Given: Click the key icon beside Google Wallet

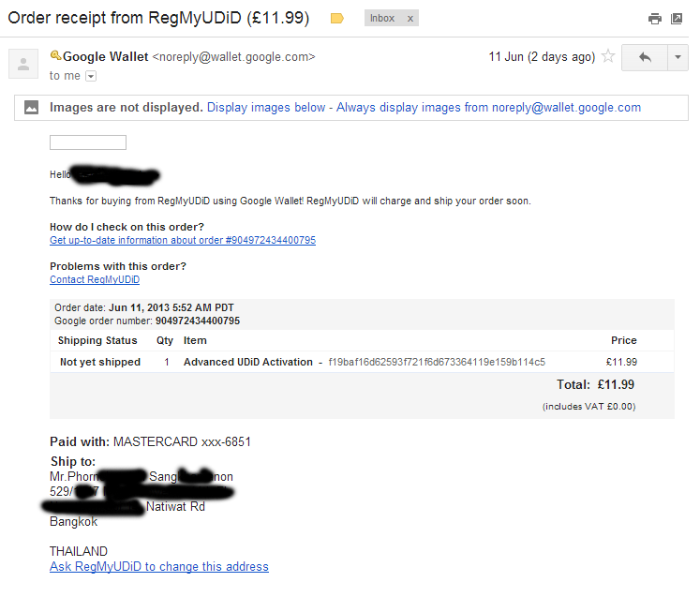Looking at the screenshot, I should [x=55, y=55].
